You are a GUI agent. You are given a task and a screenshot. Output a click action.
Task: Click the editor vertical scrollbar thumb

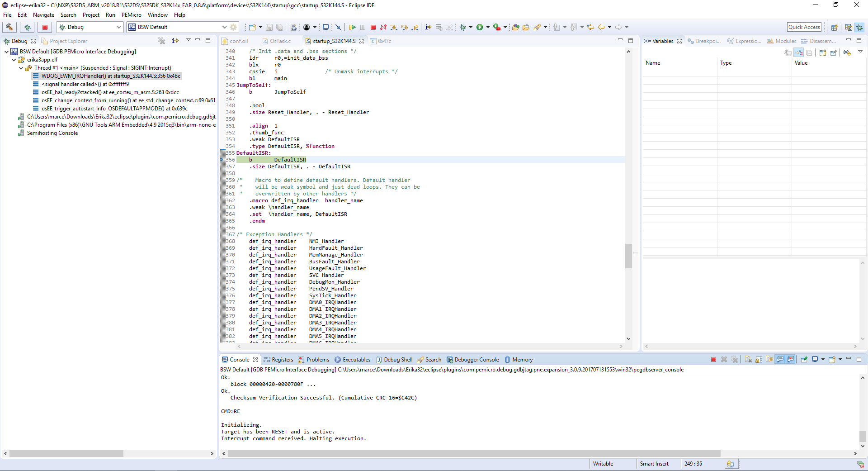(628, 256)
